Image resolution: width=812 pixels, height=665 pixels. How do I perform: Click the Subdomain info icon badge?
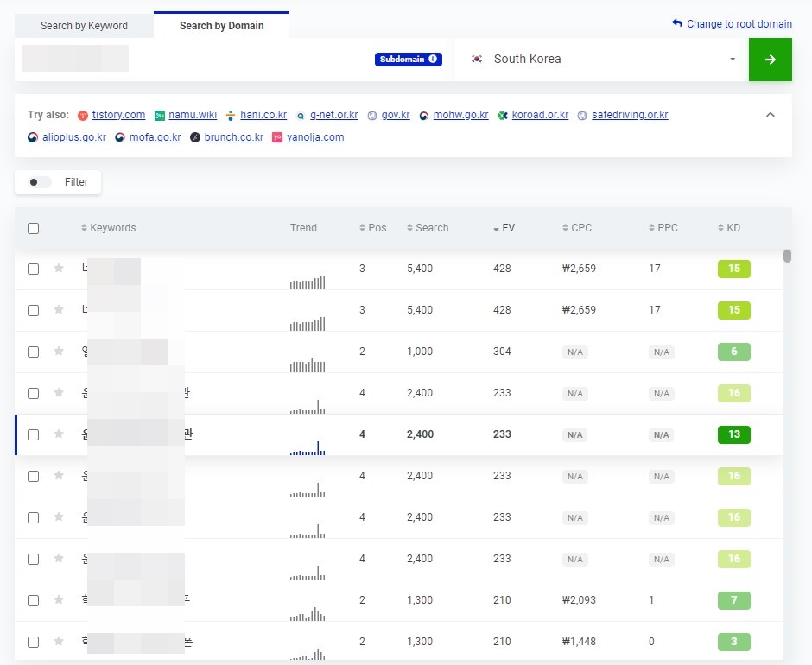point(408,59)
